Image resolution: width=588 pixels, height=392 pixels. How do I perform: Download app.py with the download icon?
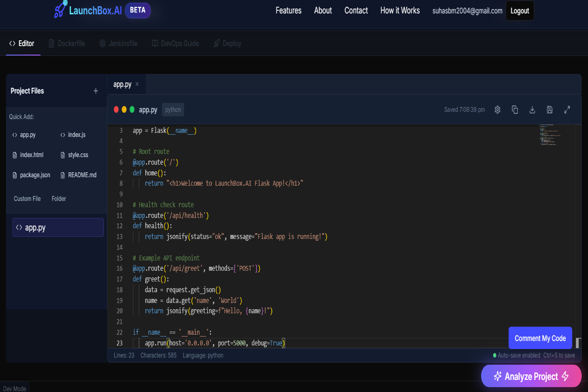pos(532,109)
